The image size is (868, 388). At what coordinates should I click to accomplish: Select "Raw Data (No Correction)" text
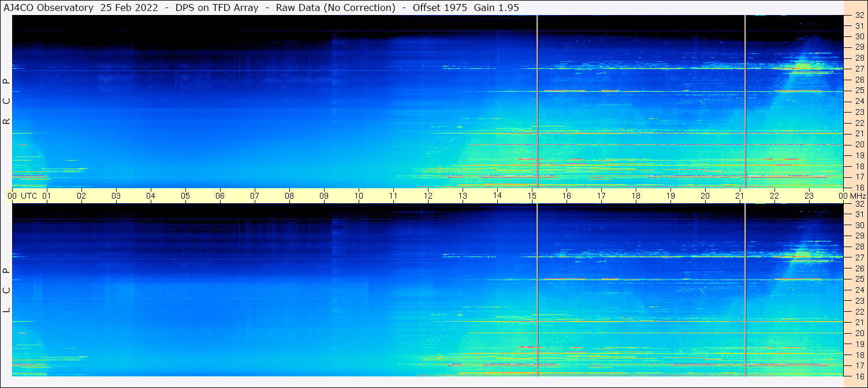[336, 8]
